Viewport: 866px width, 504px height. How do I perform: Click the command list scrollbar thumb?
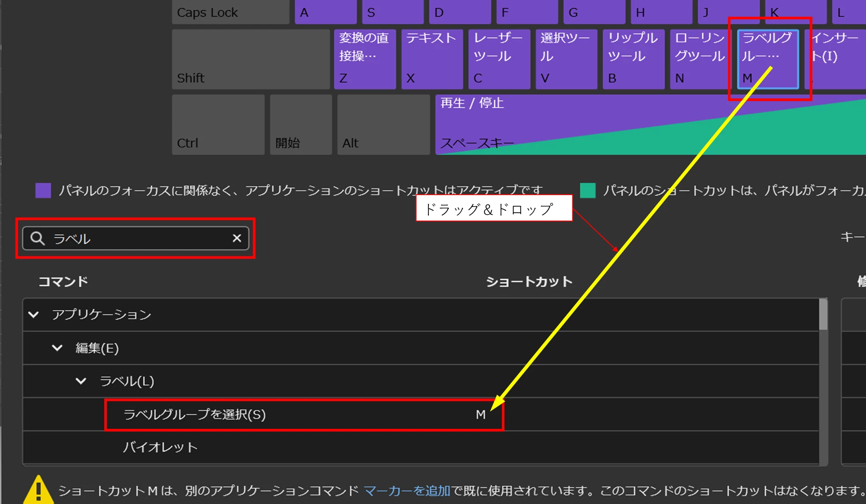[x=823, y=315]
